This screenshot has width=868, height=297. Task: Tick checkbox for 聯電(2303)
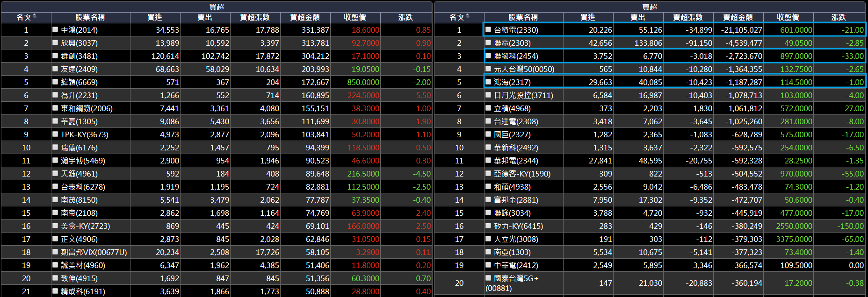(x=488, y=42)
